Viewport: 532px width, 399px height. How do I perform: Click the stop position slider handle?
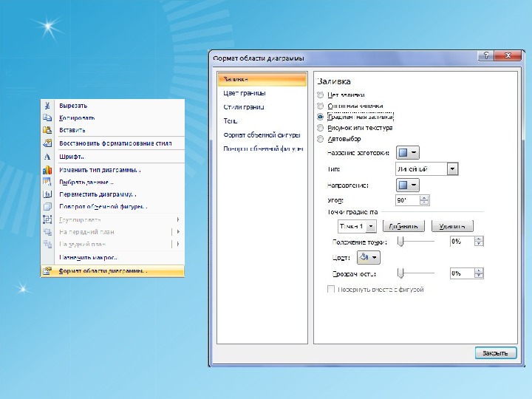[400, 242]
